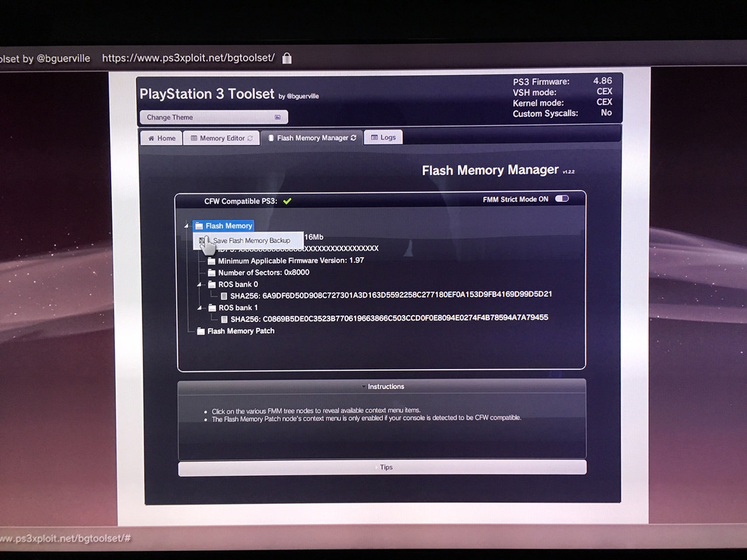This screenshot has height=560, width=747.
Task: Select the Flash Memory tree node label
Action: pos(229,225)
